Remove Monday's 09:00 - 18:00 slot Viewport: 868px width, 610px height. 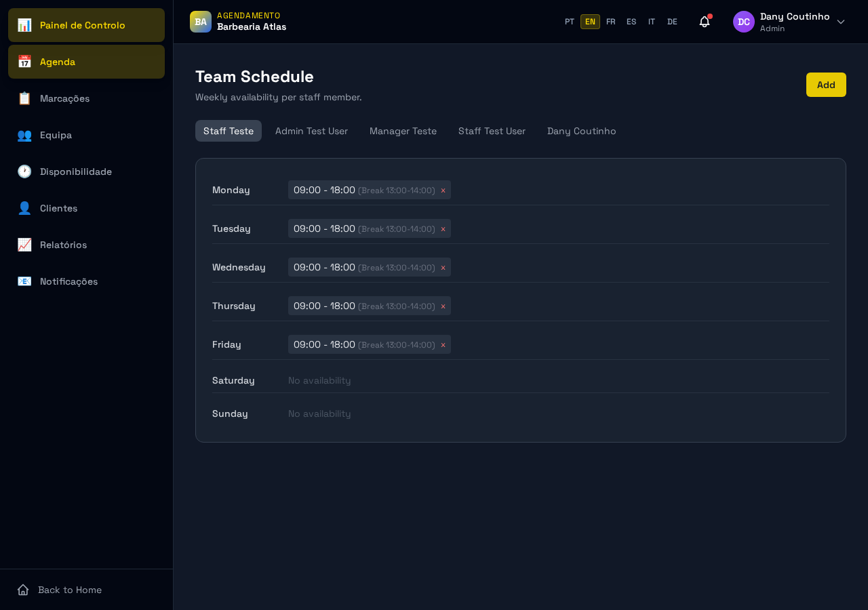pyautogui.click(x=443, y=190)
